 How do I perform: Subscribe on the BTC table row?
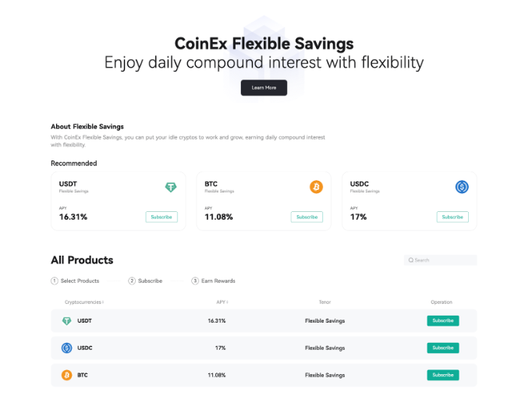(x=443, y=375)
